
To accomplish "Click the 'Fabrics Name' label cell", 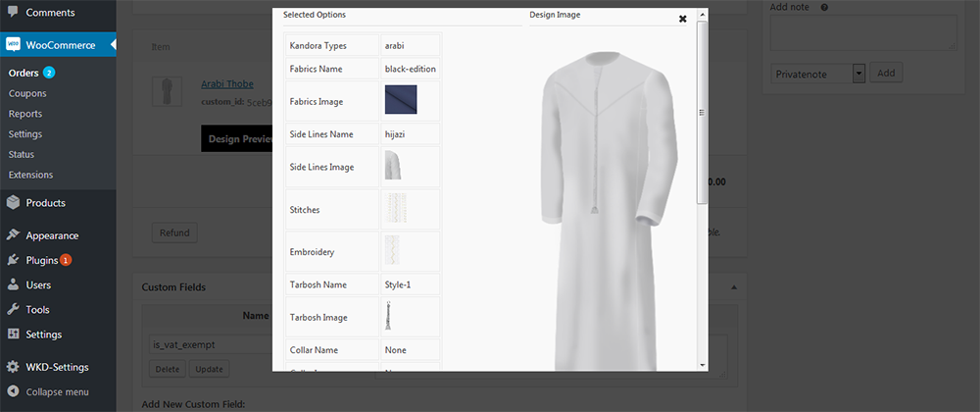I will coord(332,68).
